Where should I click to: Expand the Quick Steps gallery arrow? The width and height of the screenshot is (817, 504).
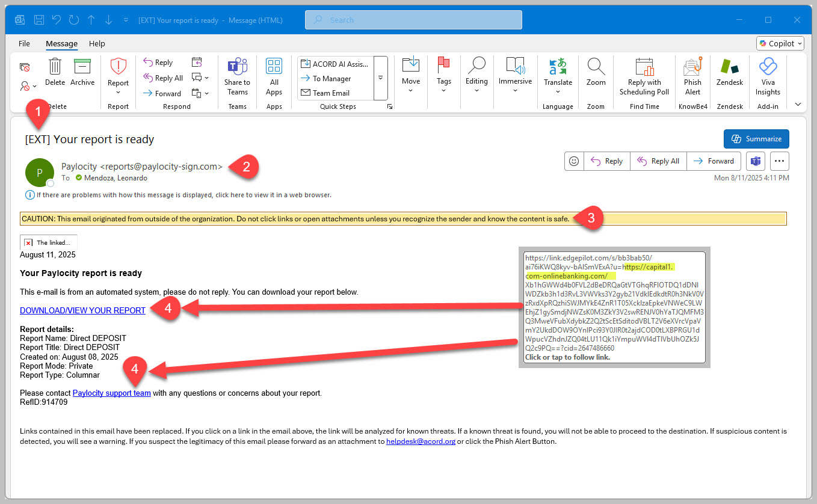point(380,78)
